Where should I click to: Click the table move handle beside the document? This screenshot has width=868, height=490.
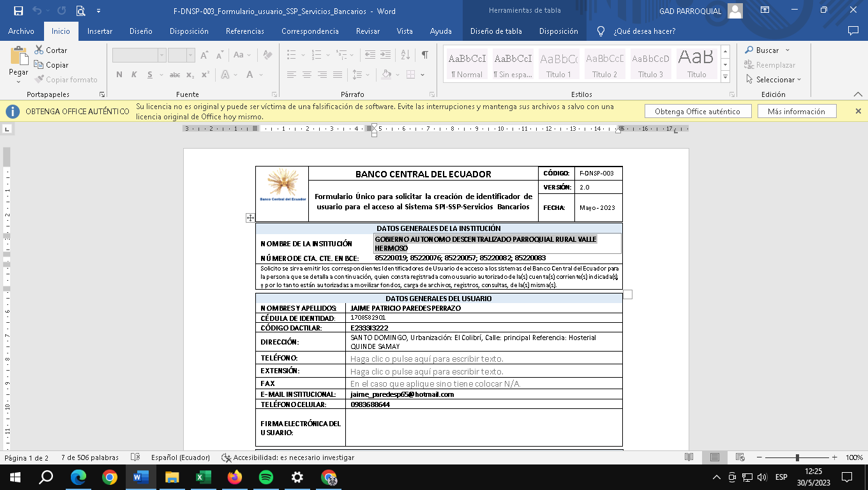pyautogui.click(x=250, y=218)
